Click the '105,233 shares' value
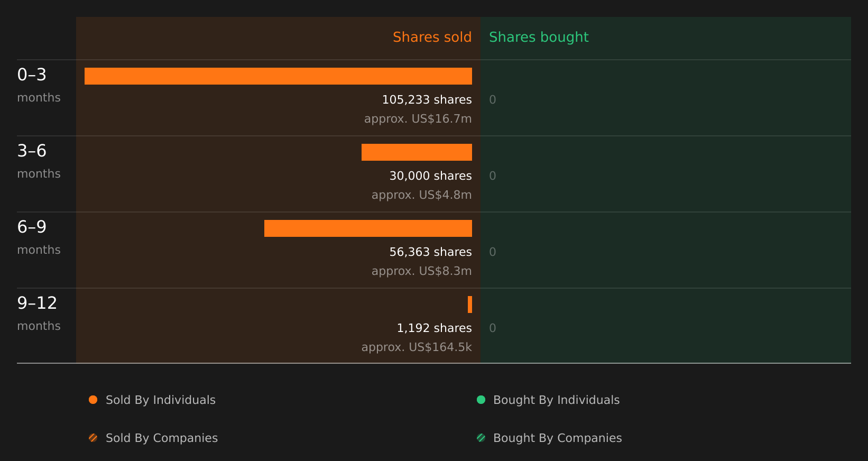Image resolution: width=868 pixels, height=461 pixels. click(x=427, y=100)
